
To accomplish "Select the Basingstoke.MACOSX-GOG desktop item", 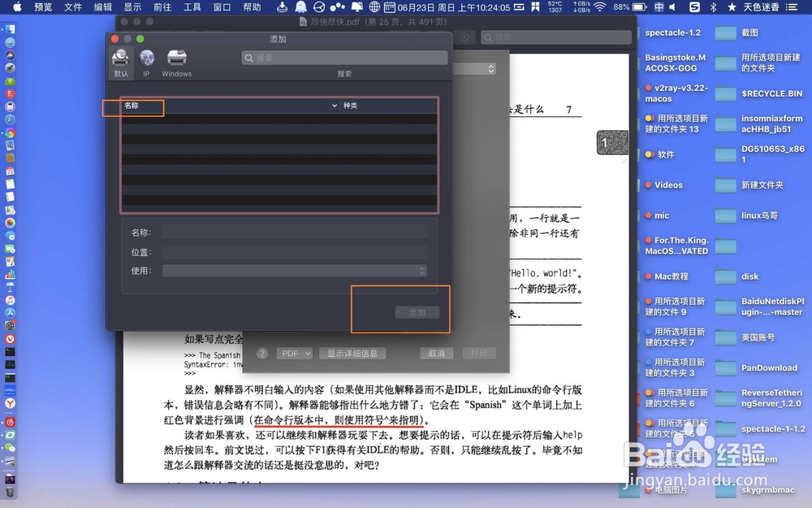I will tap(676, 63).
